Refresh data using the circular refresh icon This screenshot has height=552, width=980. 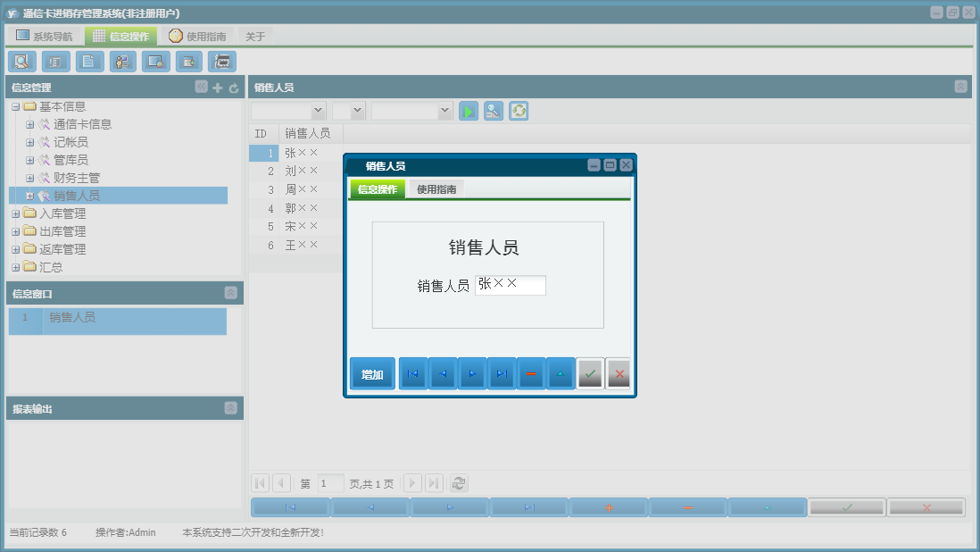coord(518,111)
